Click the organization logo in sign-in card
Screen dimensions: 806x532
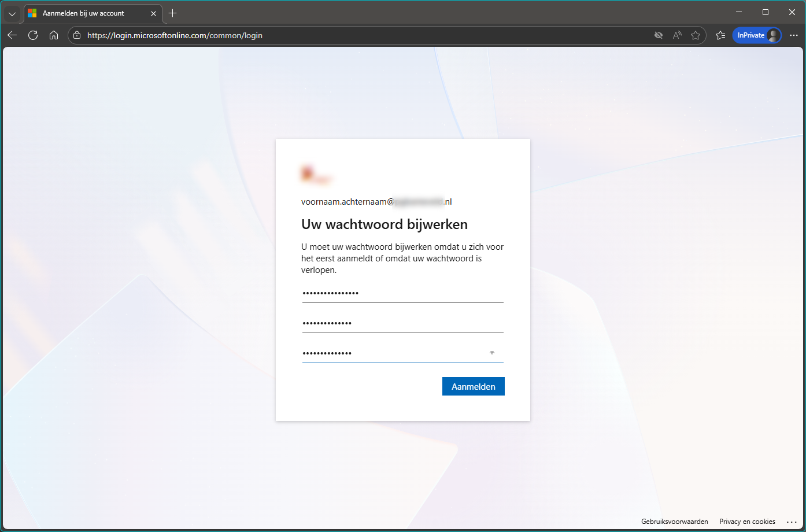pos(317,175)
